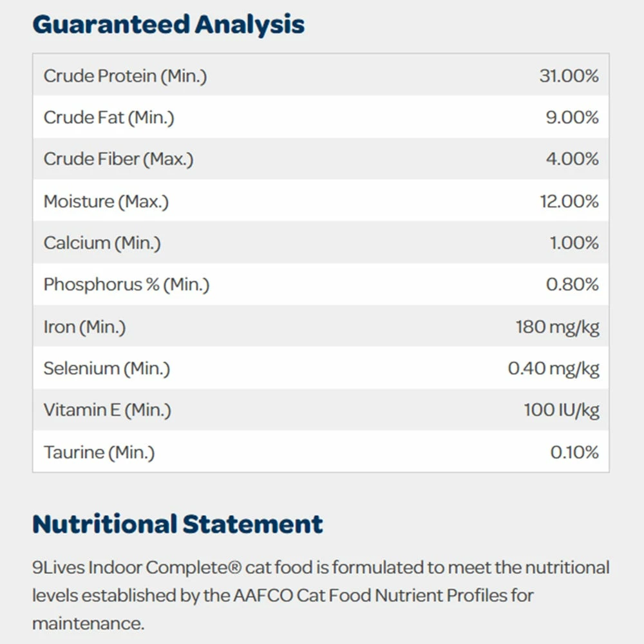Click the 180 mg/kg iron value

(557, 327)
